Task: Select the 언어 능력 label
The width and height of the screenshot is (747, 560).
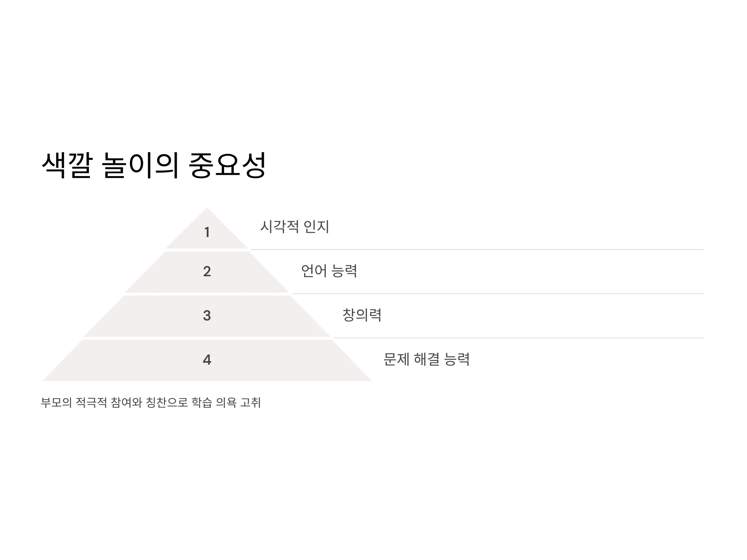Action: (x=329, y=271)
